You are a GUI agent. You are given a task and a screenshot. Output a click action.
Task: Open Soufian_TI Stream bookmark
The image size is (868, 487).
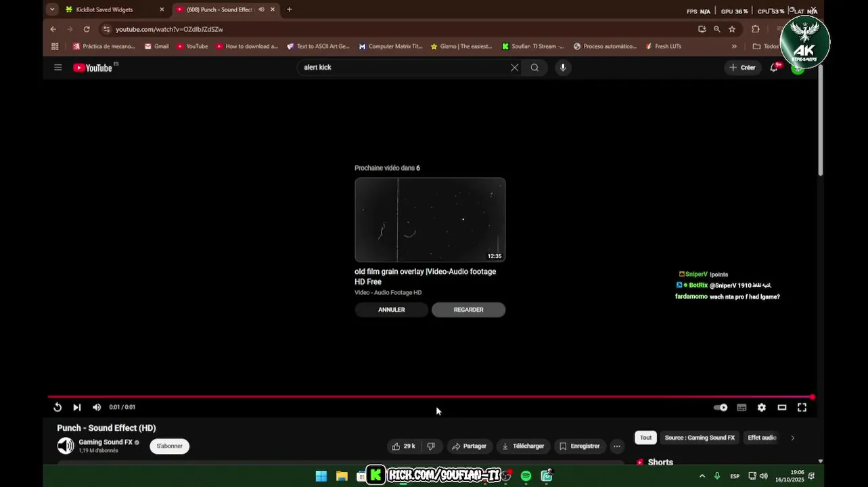click(533, 47)
